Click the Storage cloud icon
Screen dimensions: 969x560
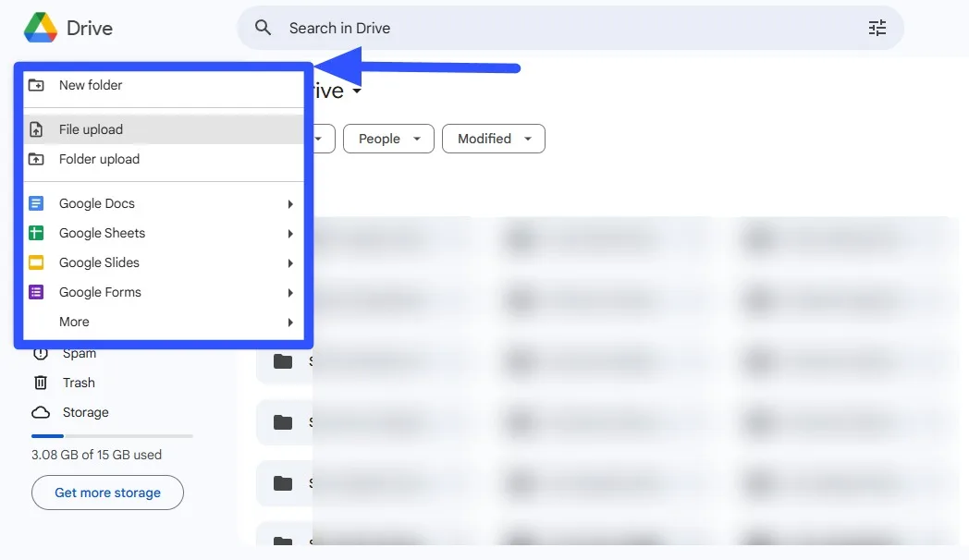(41, 412)
